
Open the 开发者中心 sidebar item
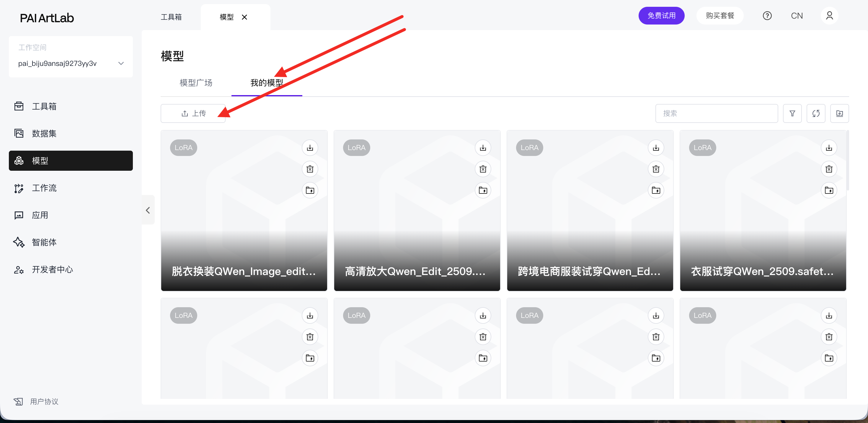71,269
